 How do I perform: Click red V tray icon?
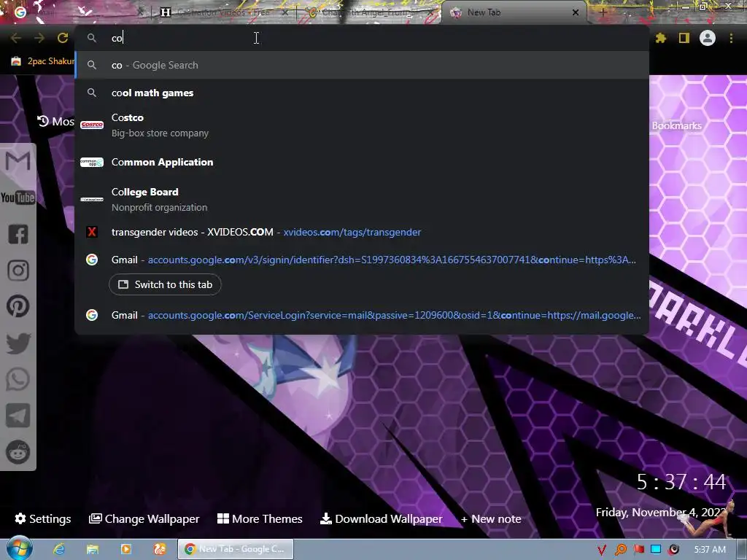[x=602, y=550]
